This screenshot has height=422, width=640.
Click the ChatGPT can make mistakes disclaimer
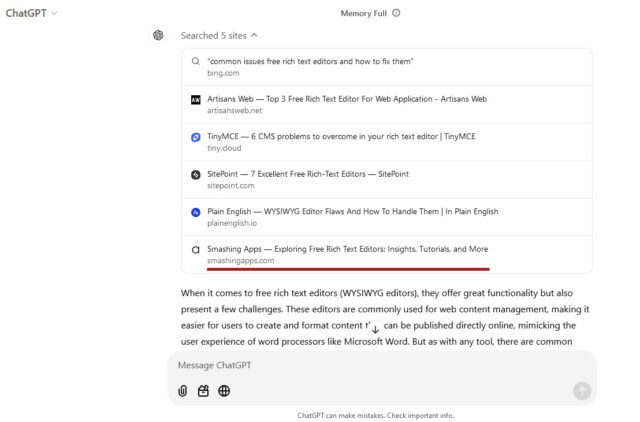pyautogui.click(x=376, y=415)
